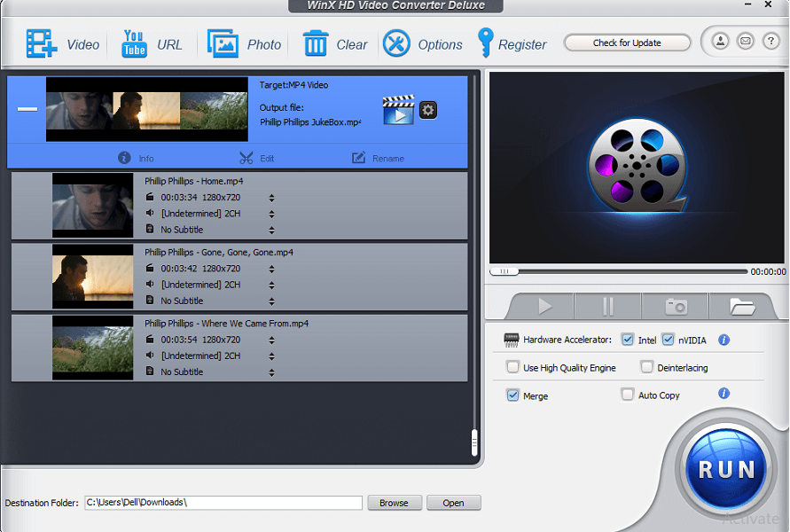Image resolution: width=790 pixels, height=532 pixels.
Task: Expand audio track selector for Gone, Gone, Gone.mp4
Action: pos(271,286)
